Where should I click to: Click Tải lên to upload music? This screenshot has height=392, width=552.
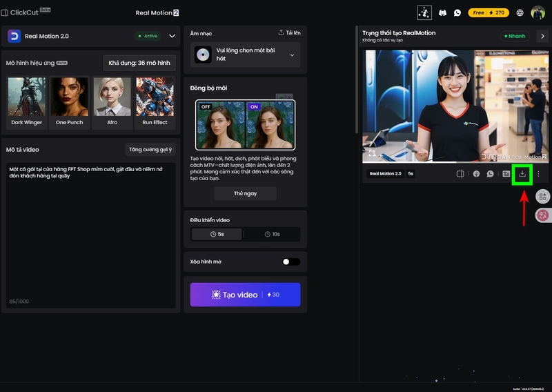[289, 32]
